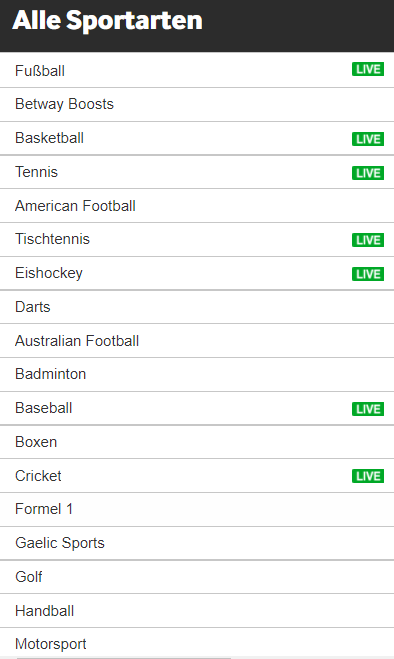Select the Eishockey LIVE badge
Viewport: 394px width, 659px height.
(x=368, y=274)
